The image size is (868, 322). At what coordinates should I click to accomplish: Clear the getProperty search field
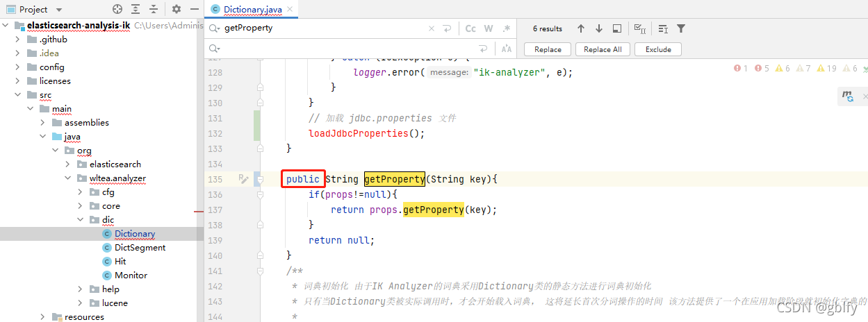pyautogui.click(x=432, y=28)
